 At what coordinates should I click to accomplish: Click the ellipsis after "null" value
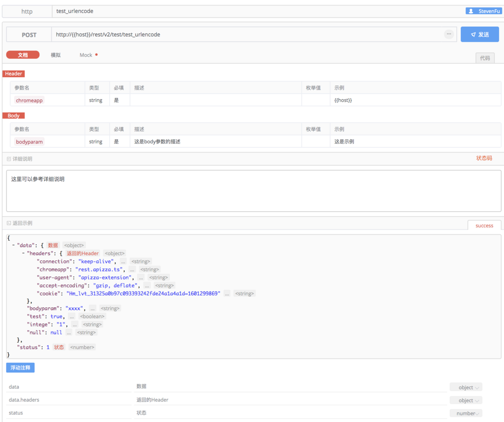(x=69, y=332)
